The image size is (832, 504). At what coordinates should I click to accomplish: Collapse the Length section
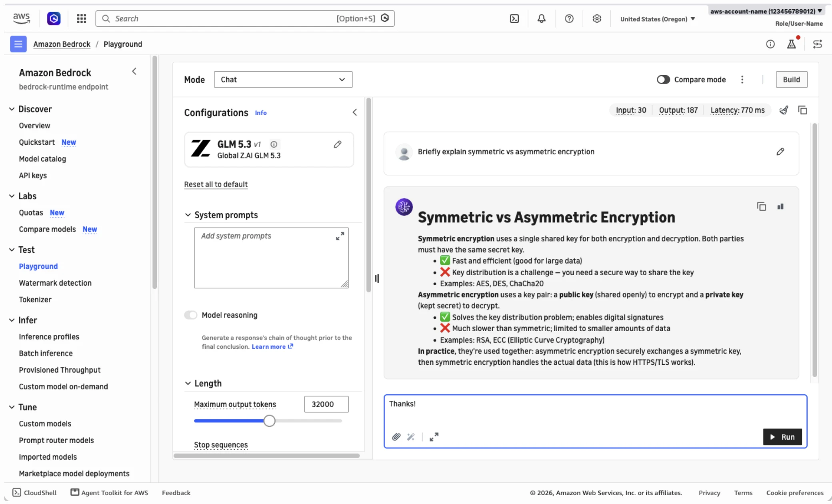[x=188, y=384]
